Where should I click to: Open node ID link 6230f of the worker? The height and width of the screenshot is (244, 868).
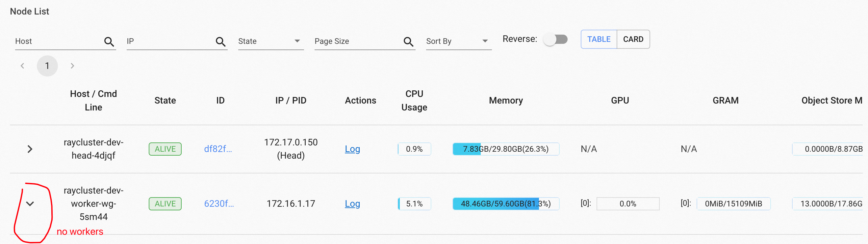click(x=219, y=203)
